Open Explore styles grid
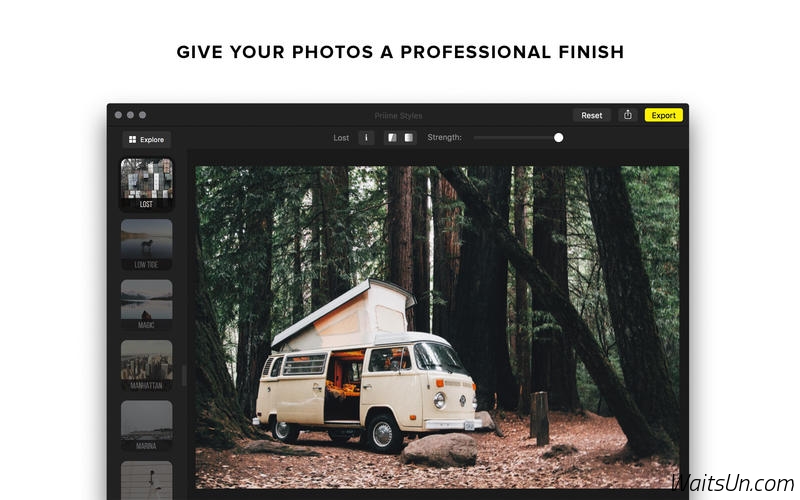Image resolution: width=800 pixels, height=500 pixels. pyautogui.click(x=146, y=139)
